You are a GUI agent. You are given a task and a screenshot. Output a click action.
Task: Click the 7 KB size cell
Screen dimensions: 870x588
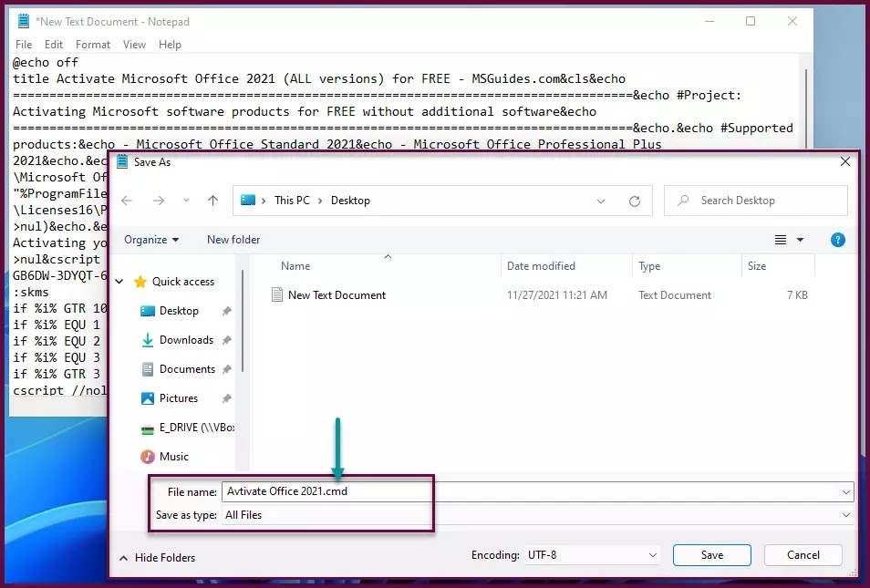(x=797, y=295)
